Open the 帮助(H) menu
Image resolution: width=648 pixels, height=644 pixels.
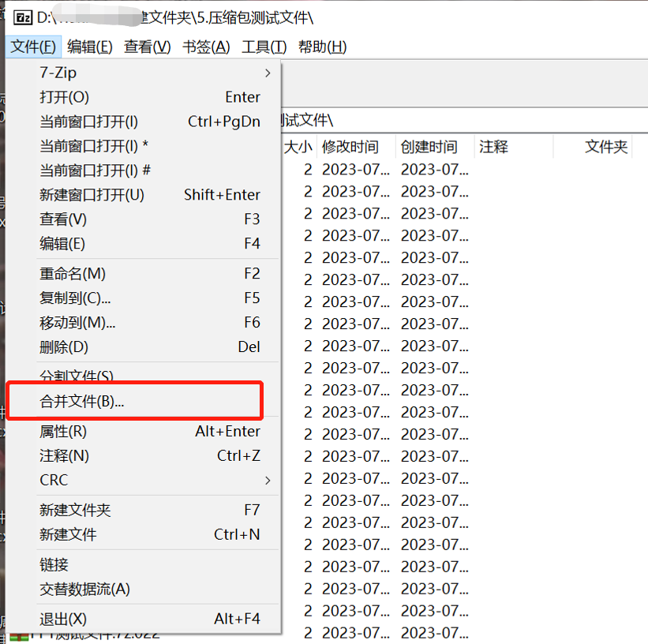click(x=323, y=47)
